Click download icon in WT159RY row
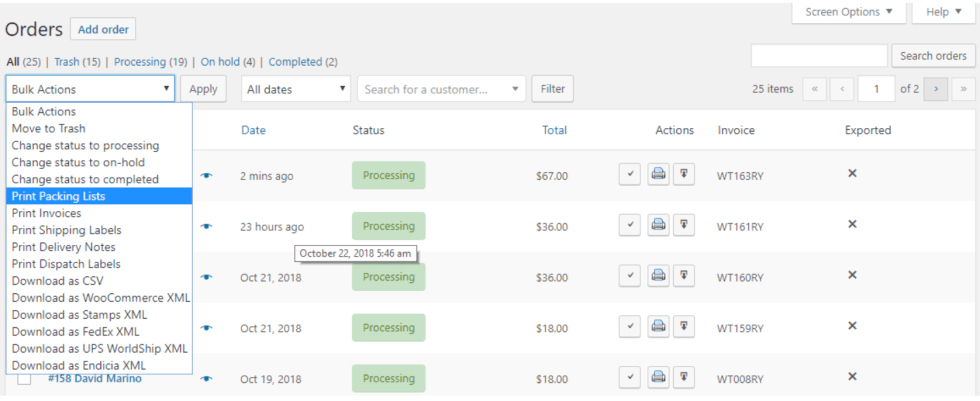The width and height of the screenshot is (980, 401). click(684, 327)
